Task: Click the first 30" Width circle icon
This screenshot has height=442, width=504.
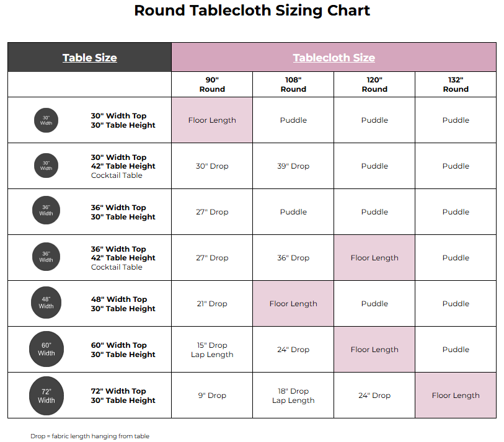Action: click(x=46, y=120)
